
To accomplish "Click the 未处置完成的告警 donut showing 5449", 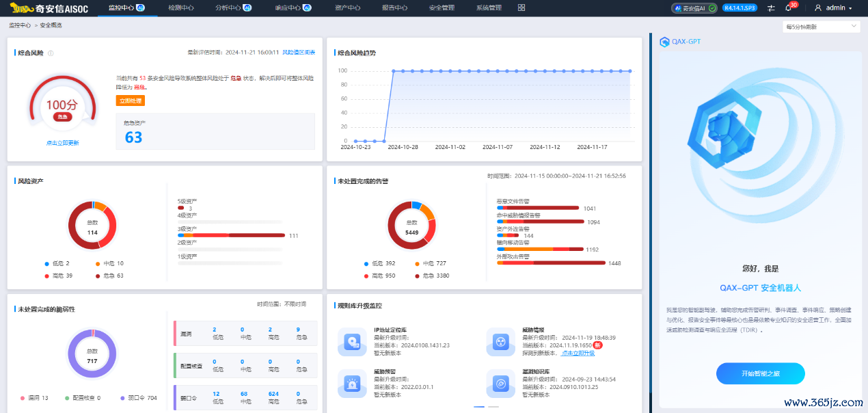I will (x=411, y=226).
